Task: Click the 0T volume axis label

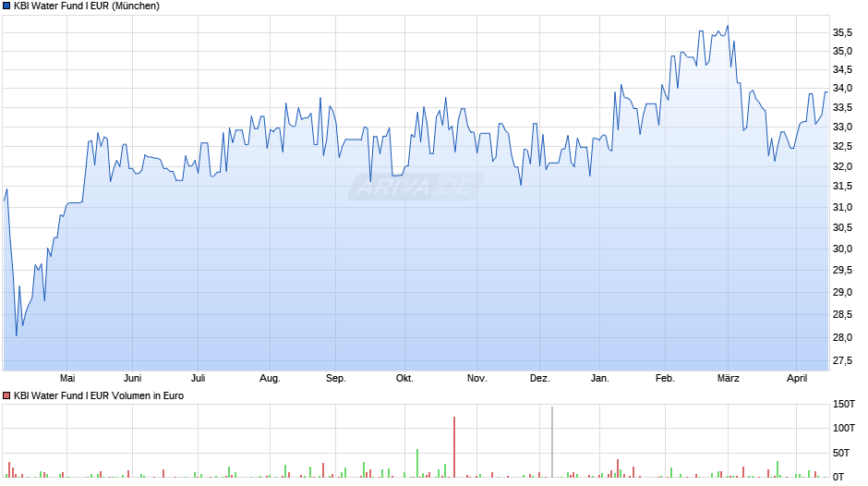Action: click(838, 477)
